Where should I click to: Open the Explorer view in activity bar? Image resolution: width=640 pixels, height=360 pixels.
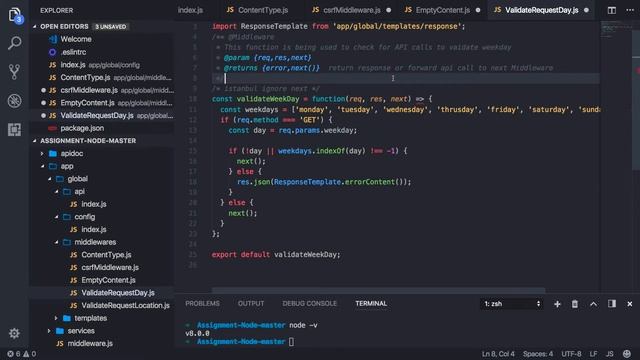[14, 15]
